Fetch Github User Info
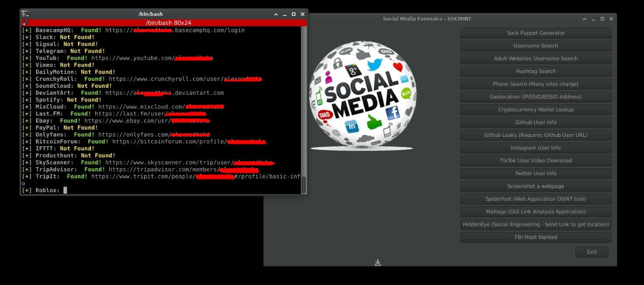The image size is (644, 285). tap(535, 122)
